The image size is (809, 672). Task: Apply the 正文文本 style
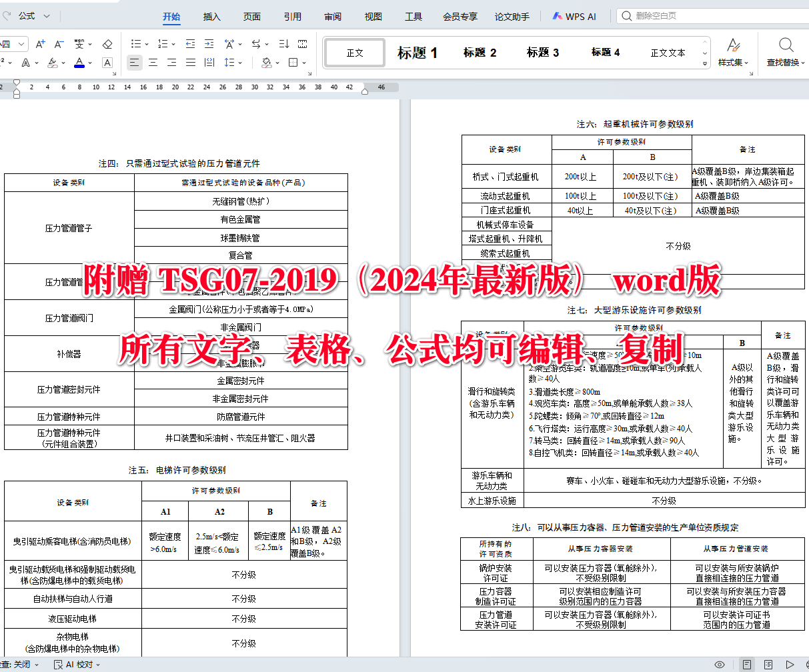coord(668,53)
